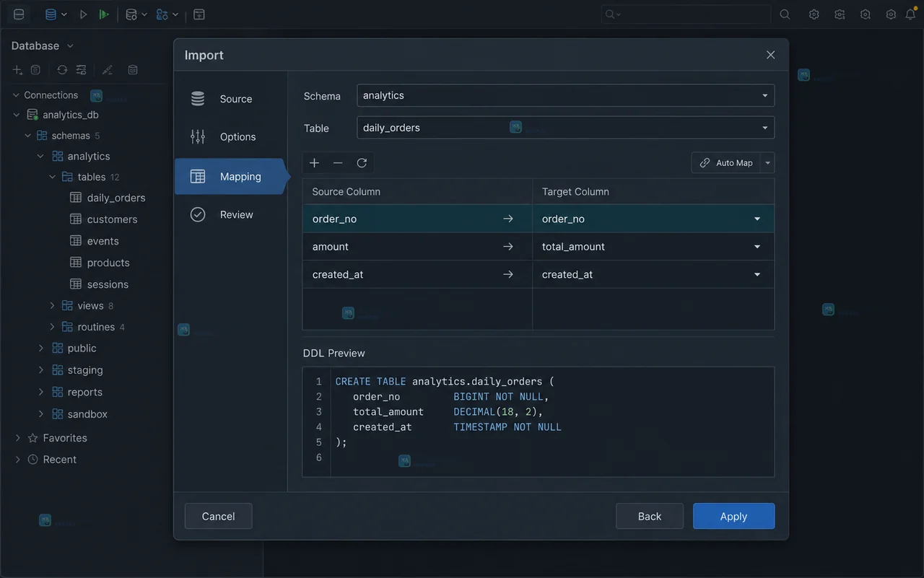The width and height of the screenshot is (924, 578).
Task: Open the filter settings icon in Database panel
Action: (x=81, y=70)
